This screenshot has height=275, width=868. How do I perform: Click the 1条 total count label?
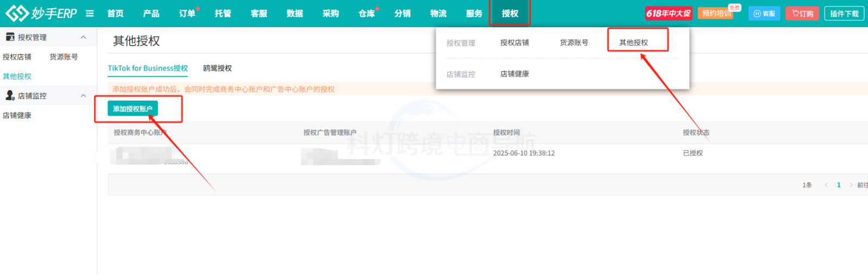point(807,185)
